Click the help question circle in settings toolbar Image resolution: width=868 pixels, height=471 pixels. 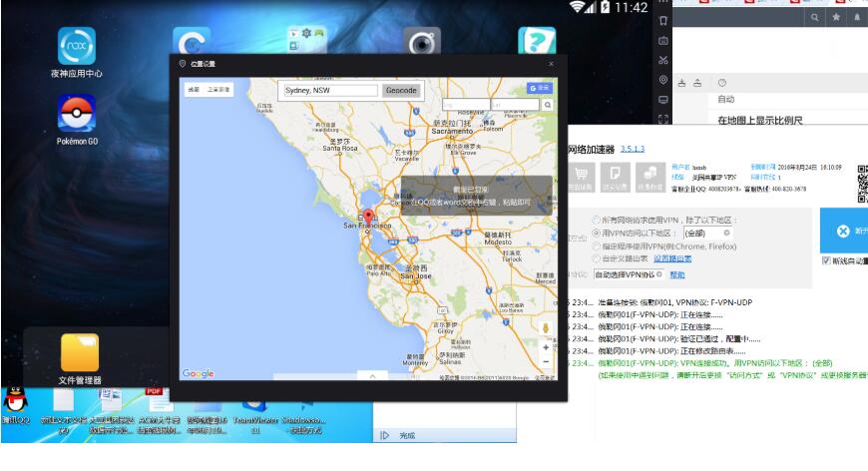pyautogui.click(x=722, y=83)
